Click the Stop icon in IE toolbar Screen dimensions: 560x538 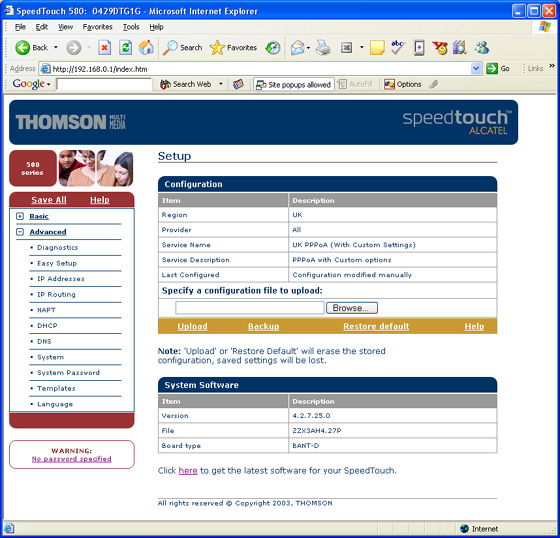pyautogui.click(x=104, y=48)
